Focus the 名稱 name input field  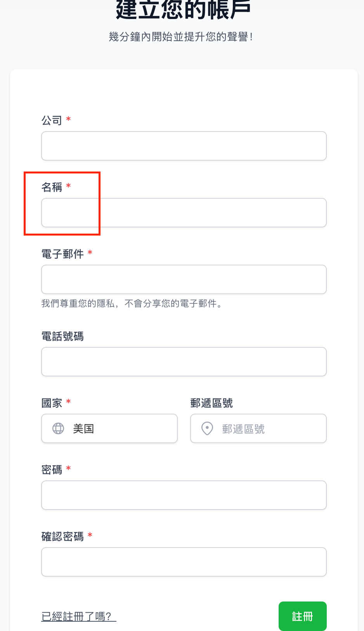pos(184,213)
